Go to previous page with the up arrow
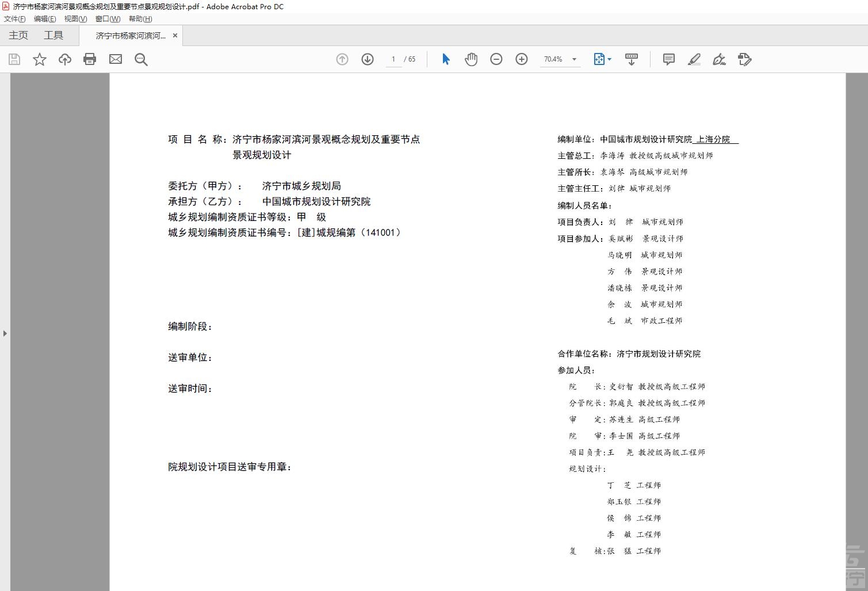Screen dimensions: 868x591 pos(342,59)
